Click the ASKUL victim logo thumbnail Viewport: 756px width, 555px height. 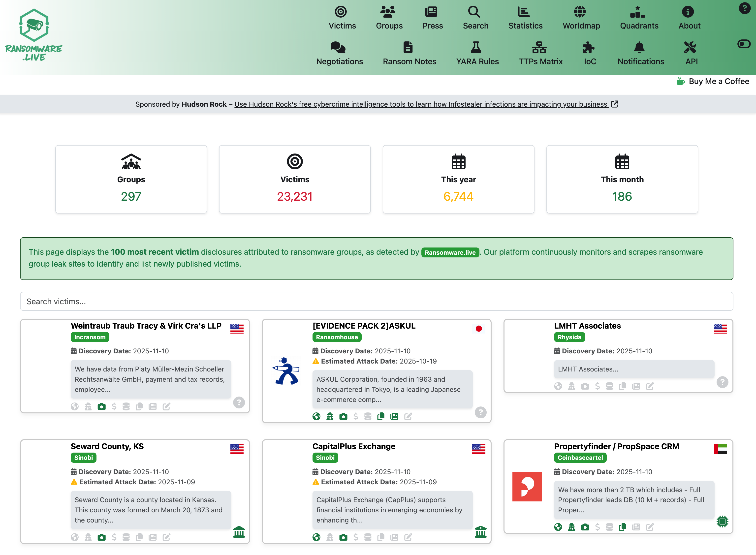[x=286, y=371]
